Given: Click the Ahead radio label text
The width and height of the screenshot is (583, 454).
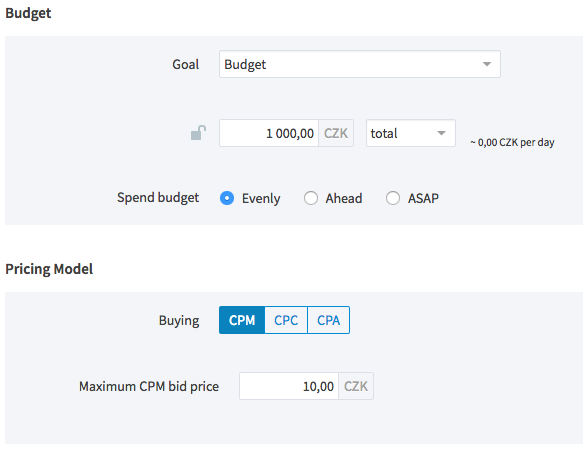Looking at the screenshot, I should pyautogui.click(x=344, y=199).
